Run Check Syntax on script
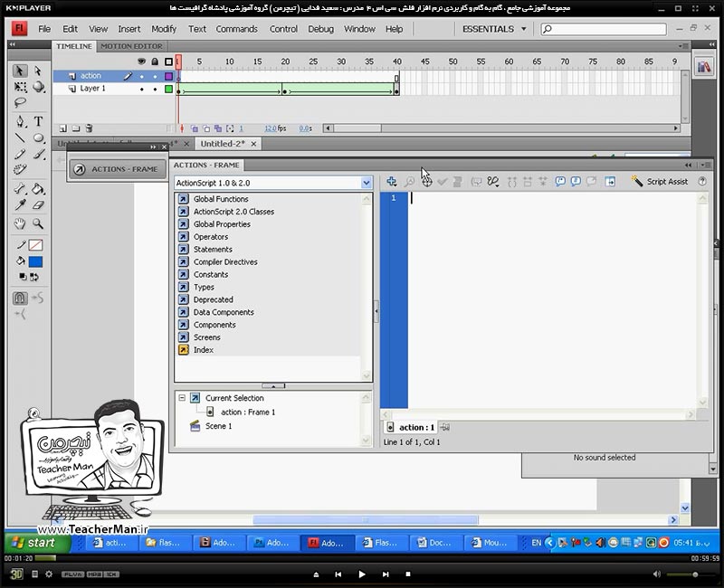 click(x=443, y=182)
